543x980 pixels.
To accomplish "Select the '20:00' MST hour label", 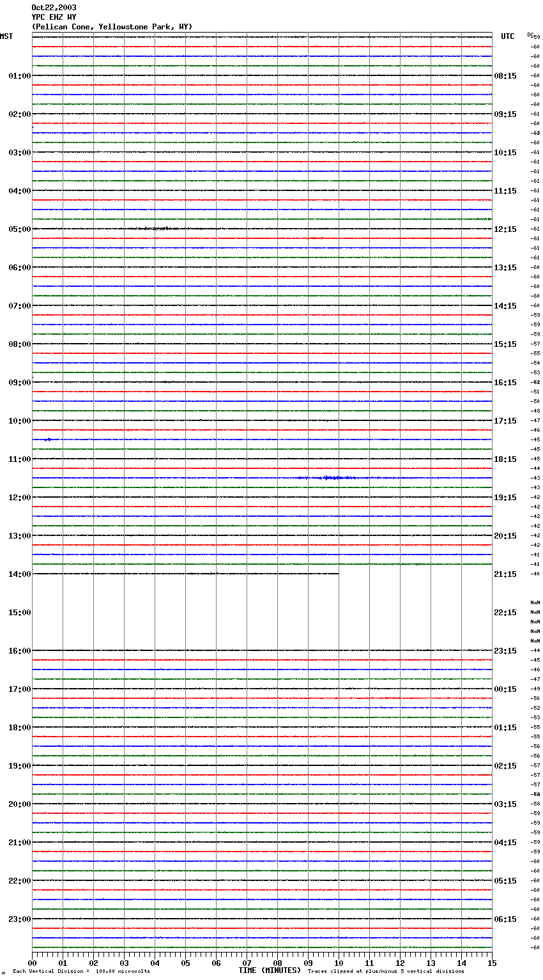I will tap(20, 804).
